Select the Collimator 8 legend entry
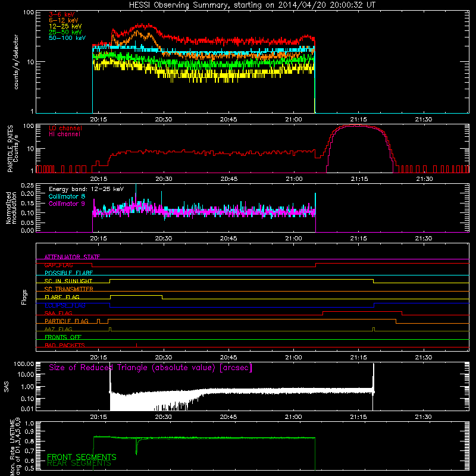Image resolution: width=476 pixels, height=476 pixels. tap(67, 196)
